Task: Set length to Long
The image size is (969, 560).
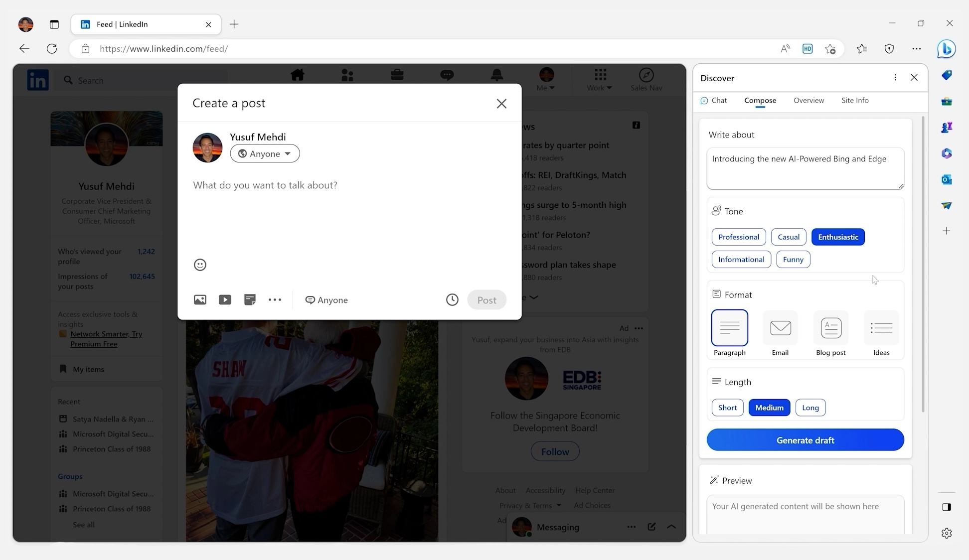Action: pos(810,408)
